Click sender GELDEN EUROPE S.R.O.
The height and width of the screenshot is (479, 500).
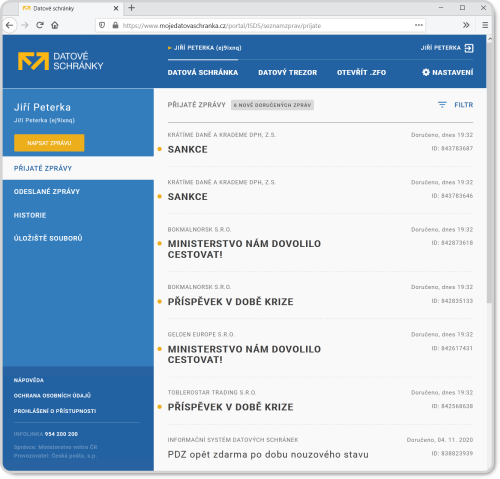pos(201,335)
